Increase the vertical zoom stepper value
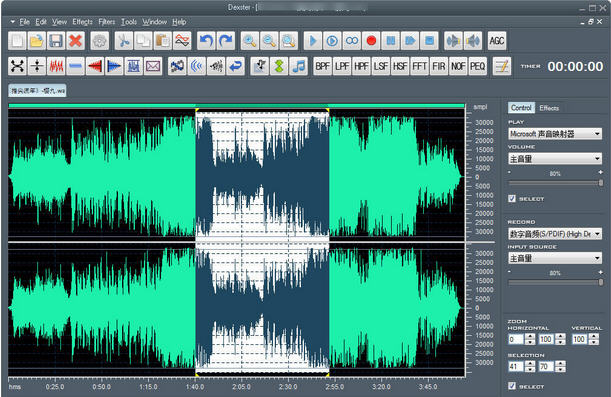611x397 pixels. (x=594, y=336)
